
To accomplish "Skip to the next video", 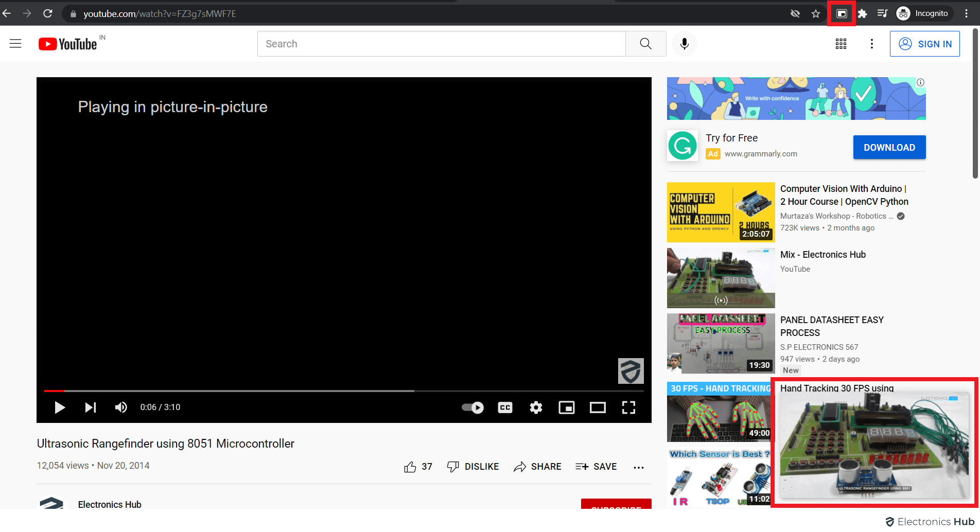I will tap(91, 407).
